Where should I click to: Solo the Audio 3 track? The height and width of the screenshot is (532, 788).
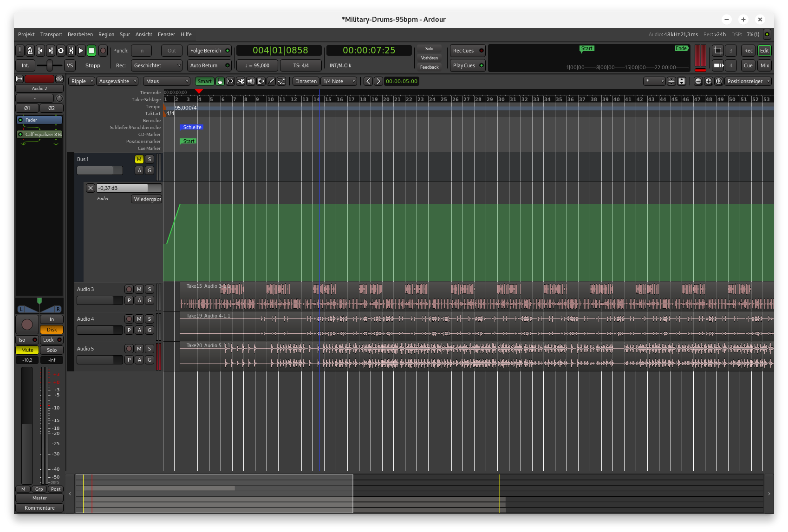point(150,289)
